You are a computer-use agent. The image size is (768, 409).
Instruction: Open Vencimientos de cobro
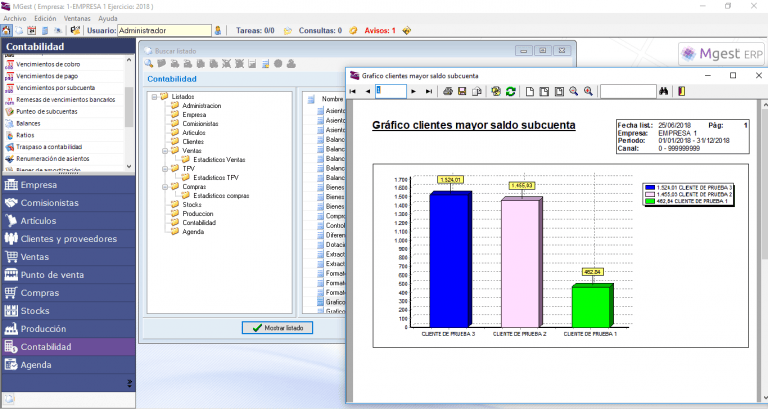coord(48,64)
